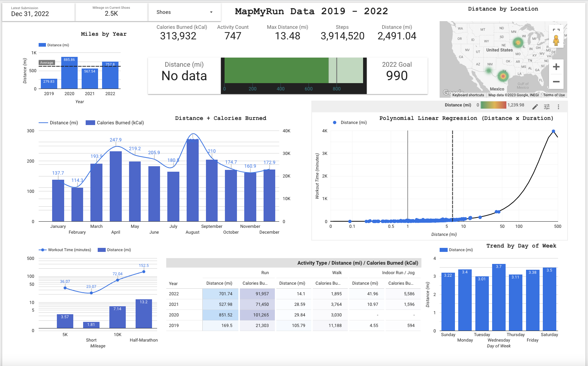This screenshot has height=366, width=588.
Task: Select the 2022 bar showing 757.8
Action: [x=110, y=75]
